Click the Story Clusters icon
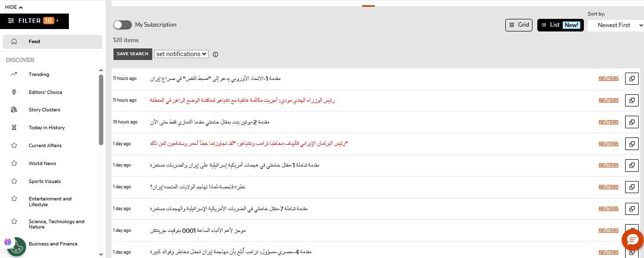The height and width of the screenshot is (258, 644). coord(14,110)
